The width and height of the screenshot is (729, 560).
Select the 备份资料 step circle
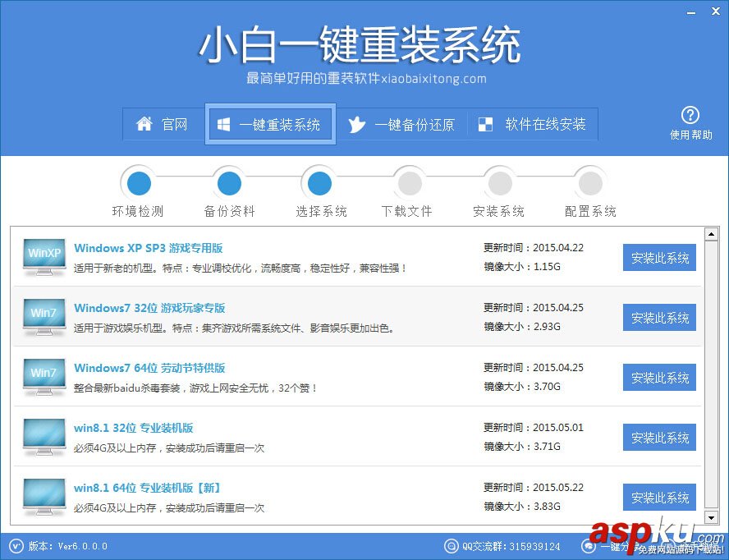pyautogui.click(x=228, y=182)
